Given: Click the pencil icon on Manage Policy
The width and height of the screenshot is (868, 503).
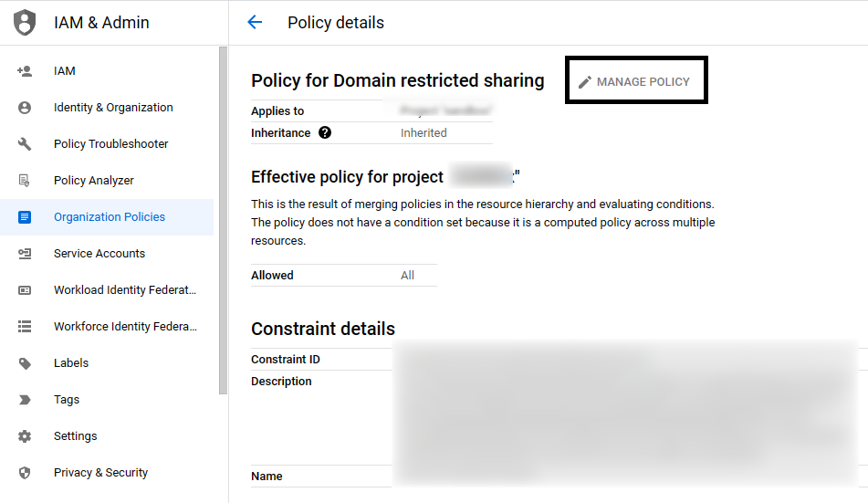Looking at the screenshot, I should click(585, 82).
